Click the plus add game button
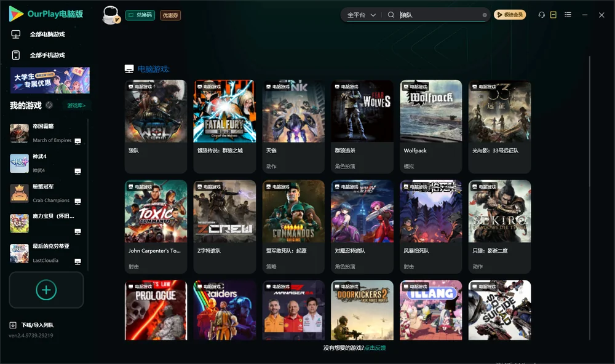 point(46,290)
